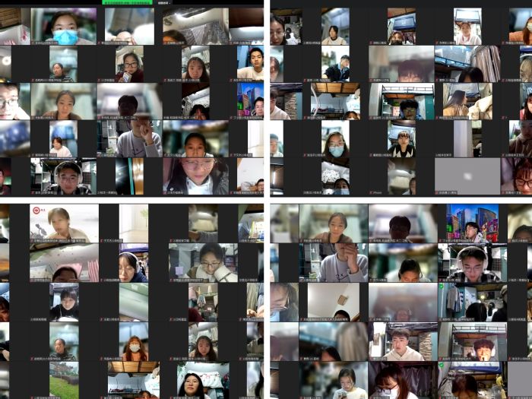This screenshot has width=532, height=399.
Task: Click muted mic icon on blue-mask participant tile
Action: tap(33, 43)
